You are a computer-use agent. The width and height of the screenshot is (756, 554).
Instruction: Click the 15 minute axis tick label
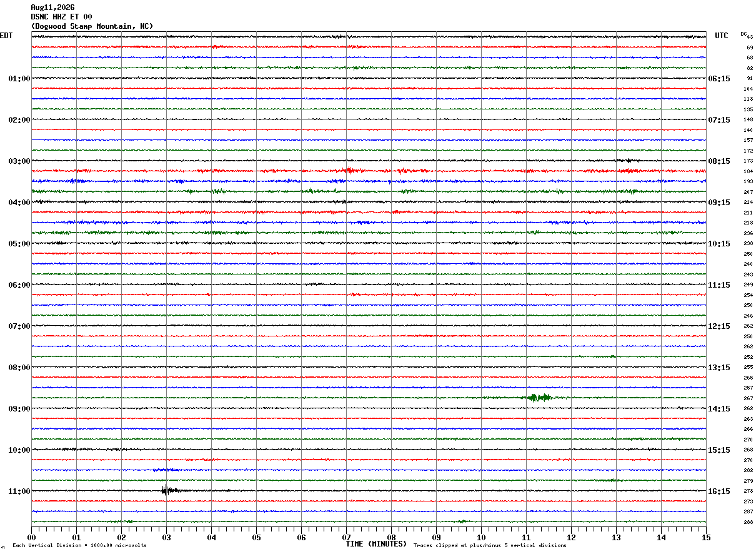click(706, 537)
